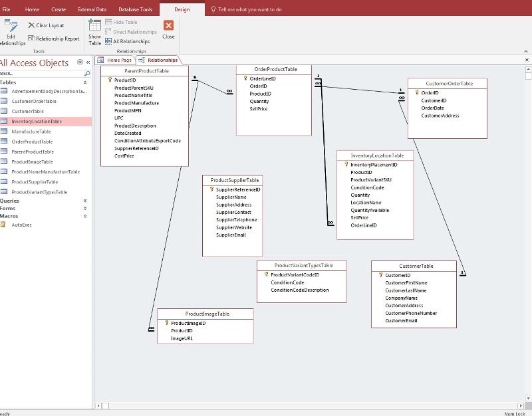Image resolution: width=532 pixels, height=416 pixels.
Task: Collapse the Tables group
Action: [85, 82]
